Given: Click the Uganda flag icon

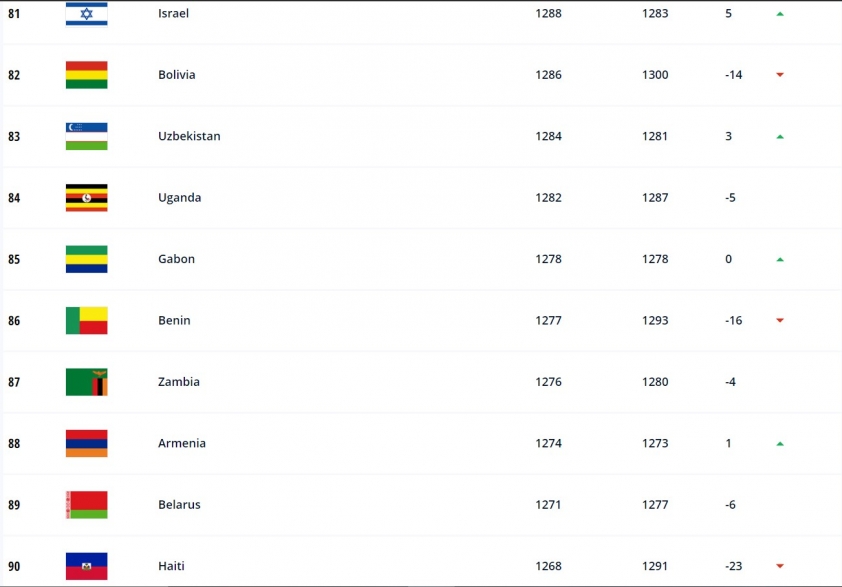Looking at the screenshot, I should point(86,198).
